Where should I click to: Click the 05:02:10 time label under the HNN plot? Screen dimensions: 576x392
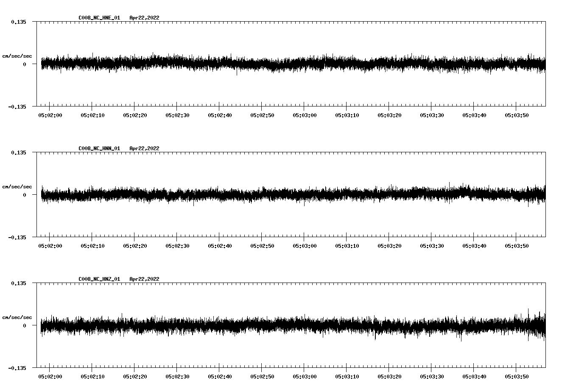click(92, 246)
